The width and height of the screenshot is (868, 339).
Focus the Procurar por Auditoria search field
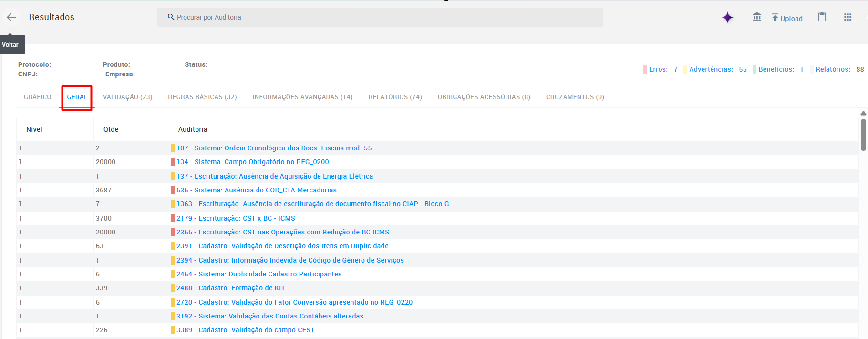pos(380,17)
